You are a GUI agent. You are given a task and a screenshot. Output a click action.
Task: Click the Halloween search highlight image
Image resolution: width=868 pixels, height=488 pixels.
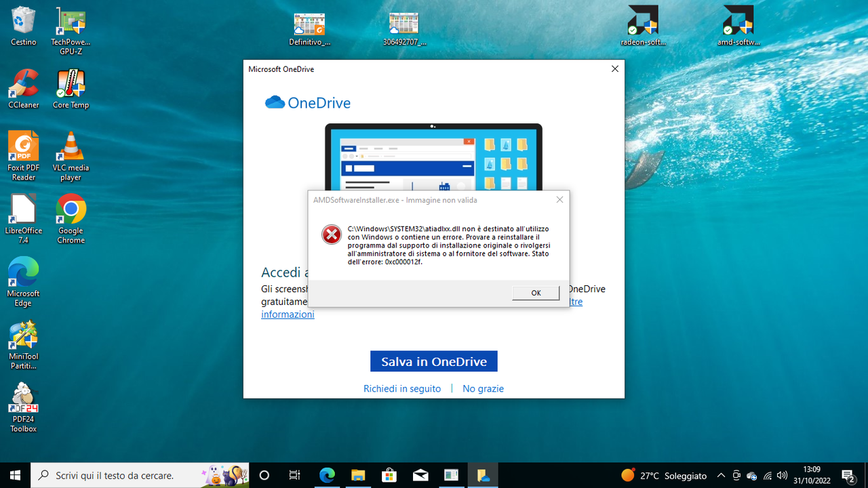click(224, 475)
